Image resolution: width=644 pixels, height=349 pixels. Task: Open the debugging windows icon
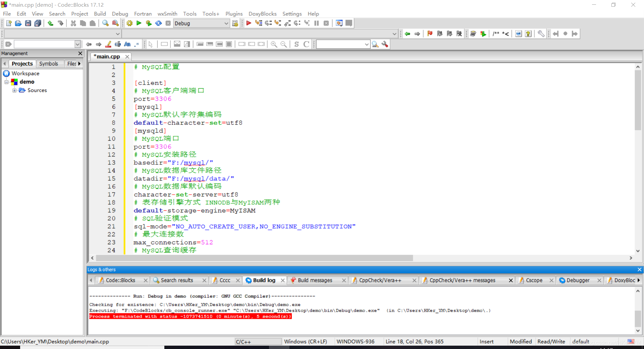pyautogui.click(x=339, y=23)
